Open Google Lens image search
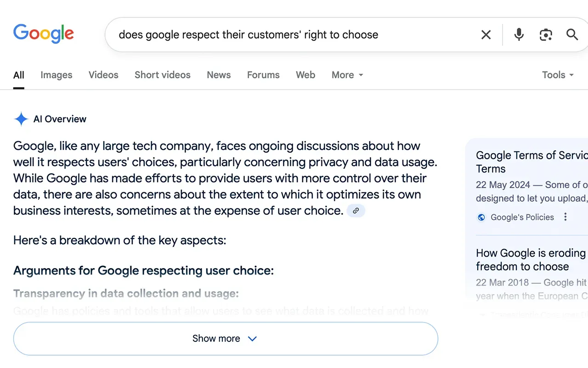Screen dimensions: 588x368 click(546, 34)
